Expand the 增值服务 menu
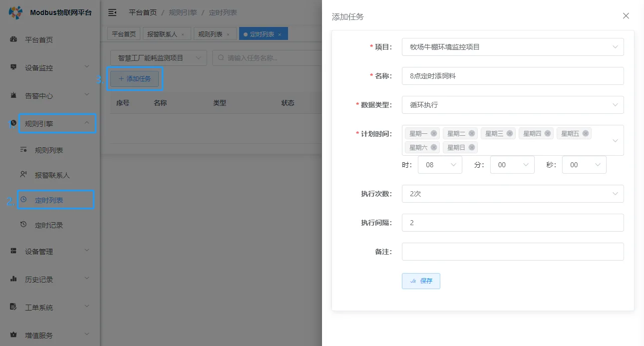This screenshot has height=346, width=644. [x=87, y=335]
